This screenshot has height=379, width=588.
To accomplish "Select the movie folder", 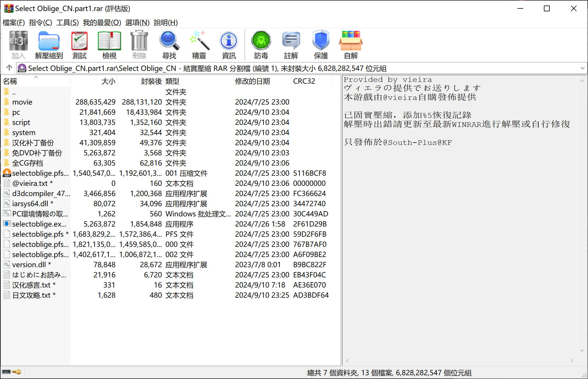I will coord(22,102).
